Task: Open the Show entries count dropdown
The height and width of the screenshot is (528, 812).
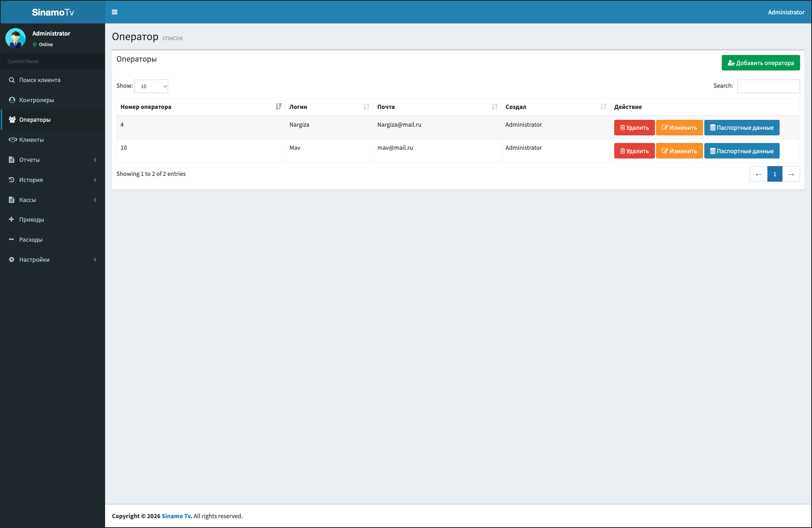Action: [151, 86]
